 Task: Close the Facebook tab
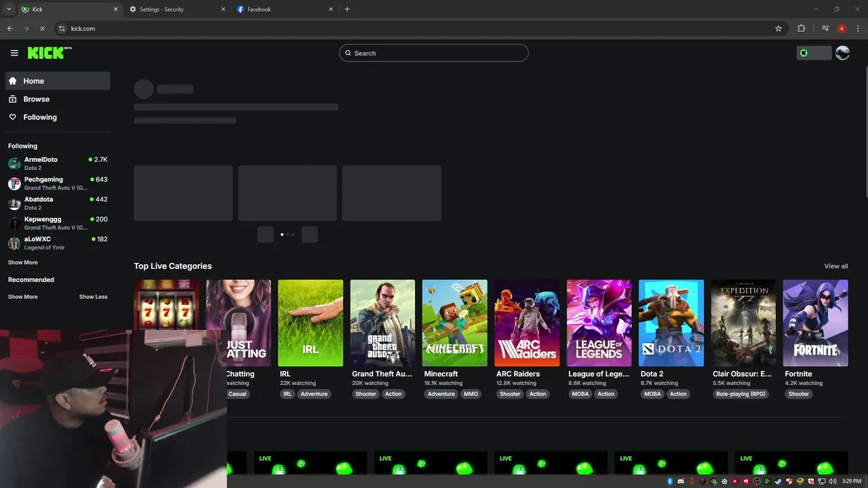coord(331,9)
